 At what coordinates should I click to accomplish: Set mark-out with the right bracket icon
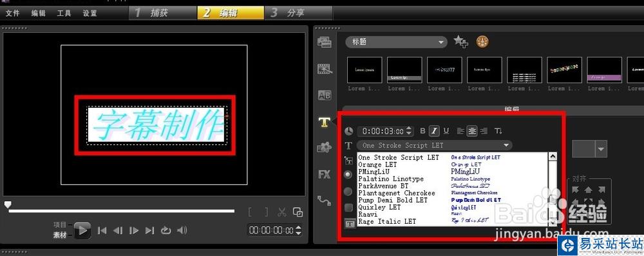pos(266,212)
